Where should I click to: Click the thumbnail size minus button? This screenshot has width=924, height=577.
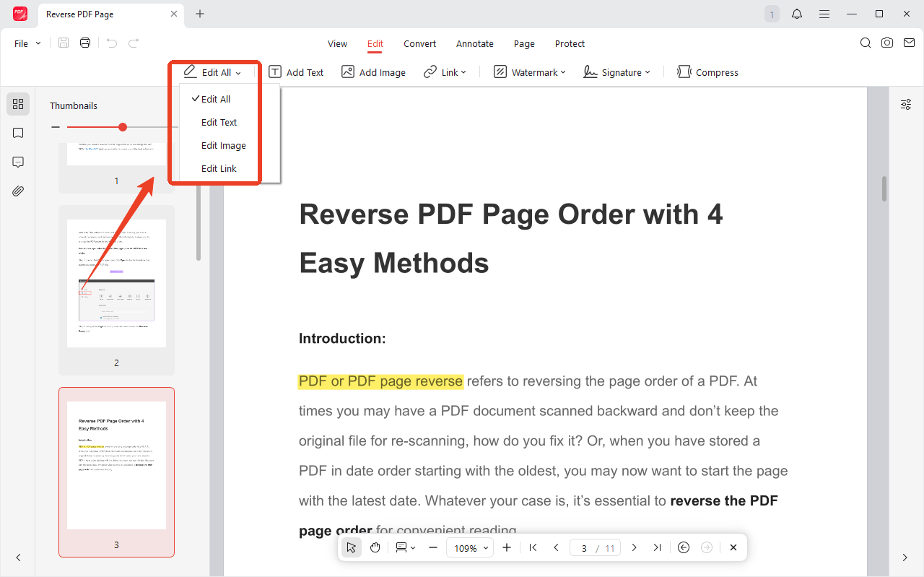(56, 127)
